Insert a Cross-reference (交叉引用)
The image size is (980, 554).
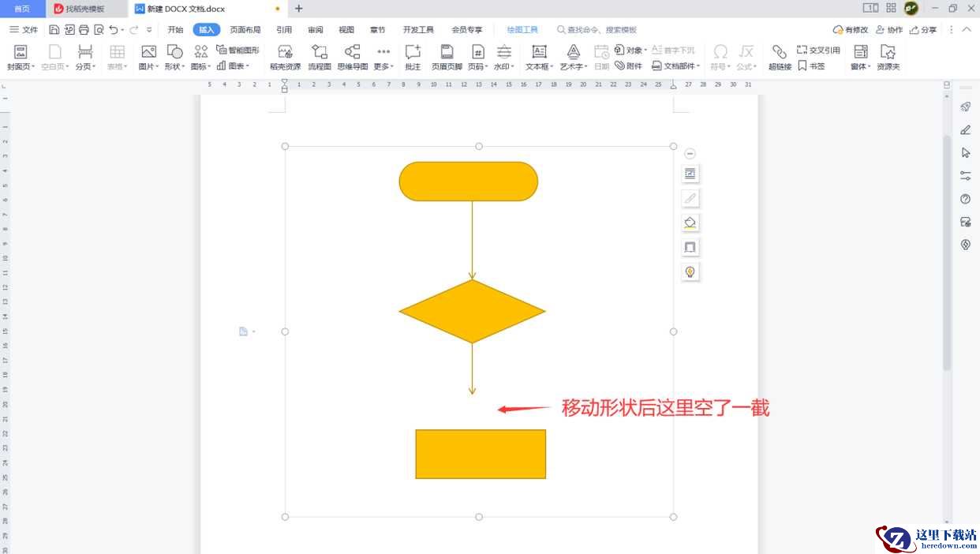click(818, 50)
